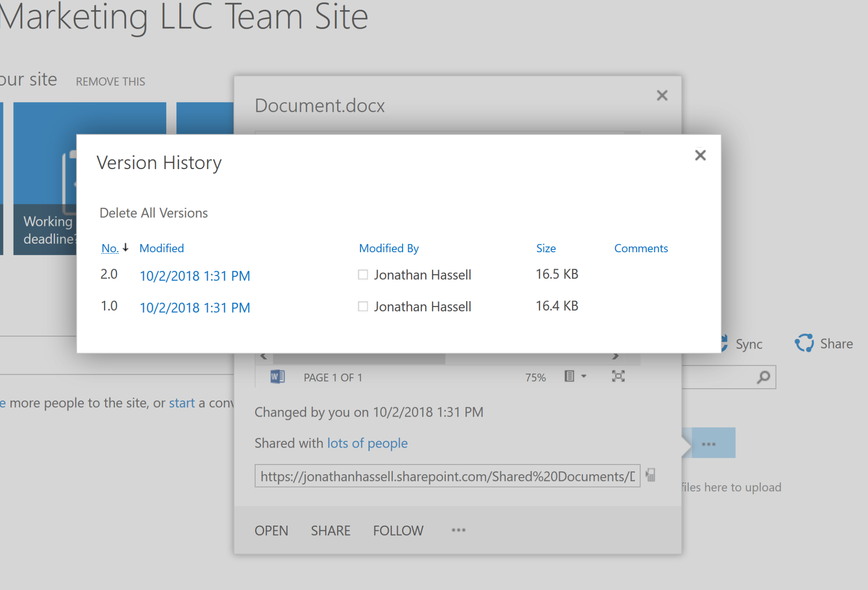The width and height of the screenshot is (868, 590).
Task: Click Jonathan Hassell name in version 2.0 row
Action: (x=422, y=275)
